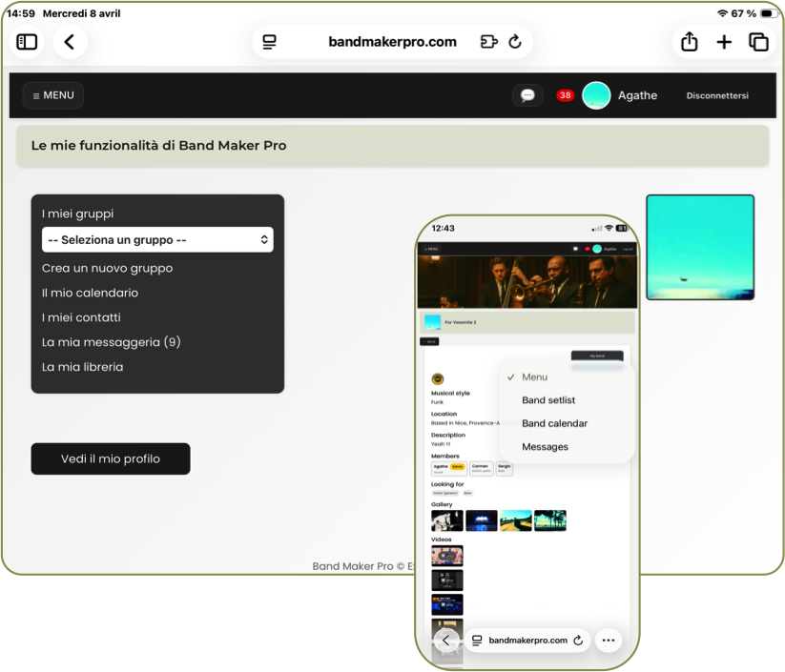Tap the phone's bandmakerpro.com address pill
Screen dimensions: 785x672
pyautogui.click(x=527, y=640)
